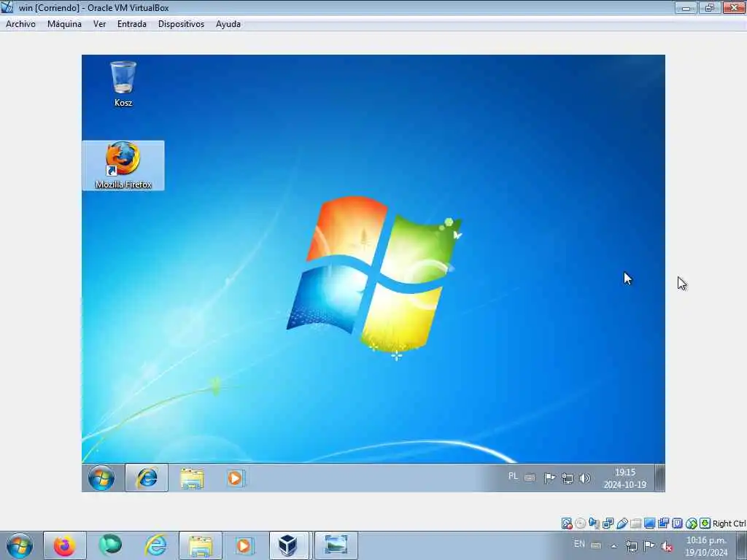Click the Right Ctrl host key label
Screen dimensions: 747x560
[x=729, y=524]
